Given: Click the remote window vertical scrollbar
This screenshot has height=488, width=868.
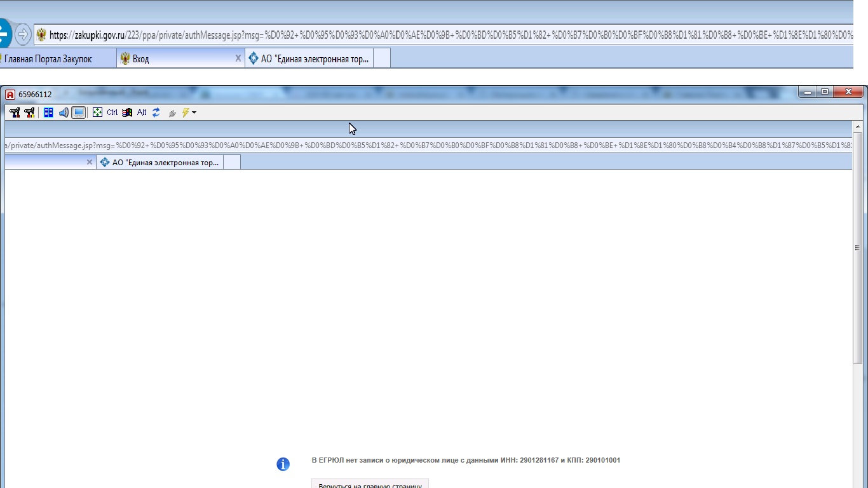Looking at the screenshot, I should 857,248.
